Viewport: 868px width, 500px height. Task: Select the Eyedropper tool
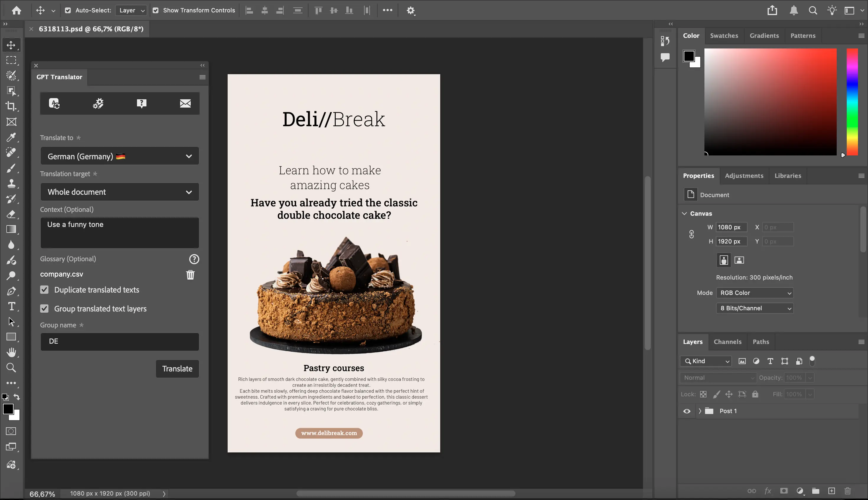(x=11, y=137)
